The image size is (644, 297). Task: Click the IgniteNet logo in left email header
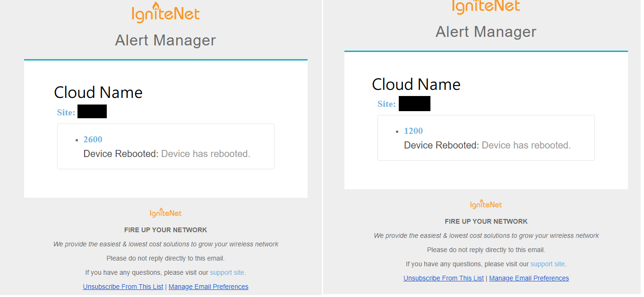click(x=165, y=13)
